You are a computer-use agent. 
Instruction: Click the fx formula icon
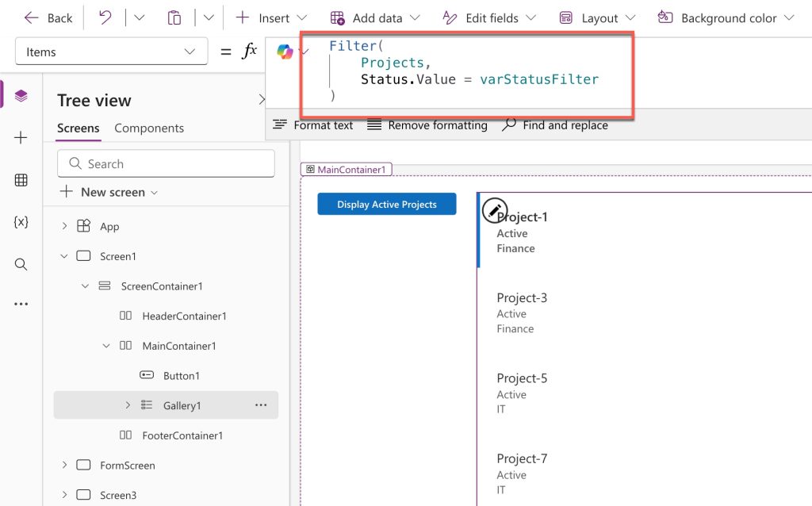(x=249, y=51)
